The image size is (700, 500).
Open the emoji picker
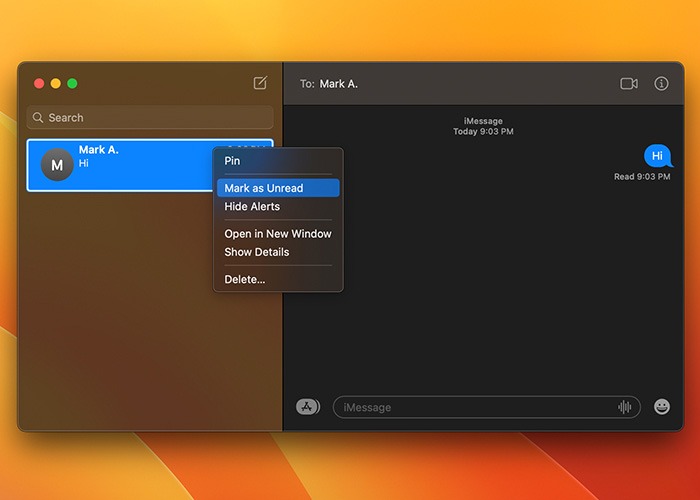click(x=662, y=407)
